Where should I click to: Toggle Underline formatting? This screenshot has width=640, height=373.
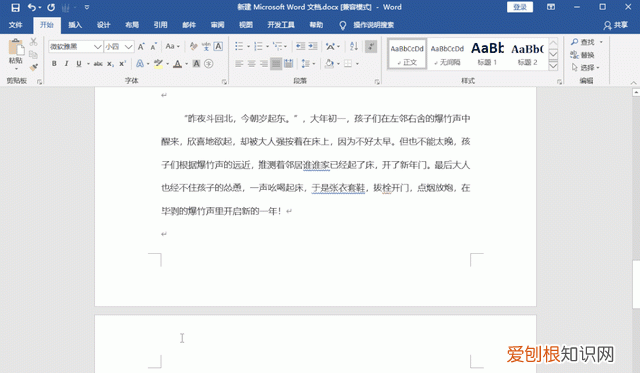(x=79, y=64)
